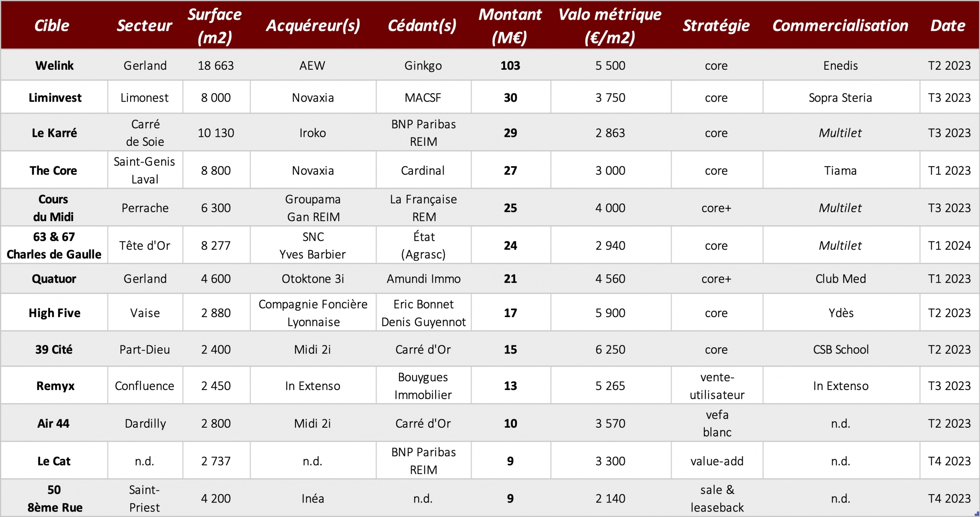
Task: Click the Cible column header
Action: coord(52,25)
